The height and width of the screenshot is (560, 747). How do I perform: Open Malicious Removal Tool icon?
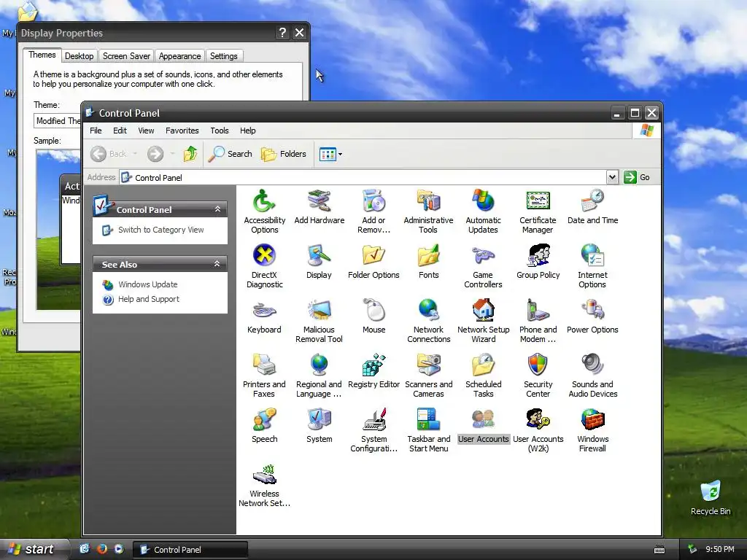tap(319, 311)
